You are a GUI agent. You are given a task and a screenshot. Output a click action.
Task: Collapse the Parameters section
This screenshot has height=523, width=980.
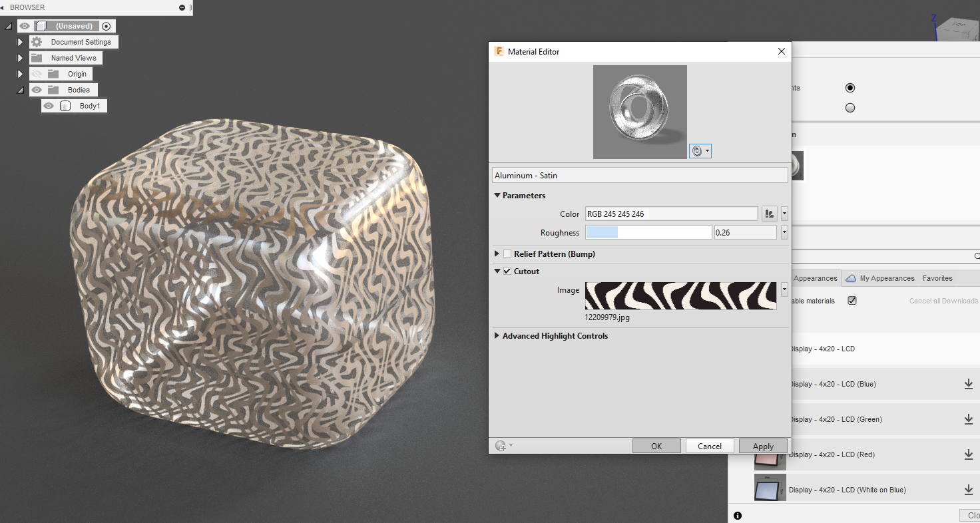click(497, 195)
